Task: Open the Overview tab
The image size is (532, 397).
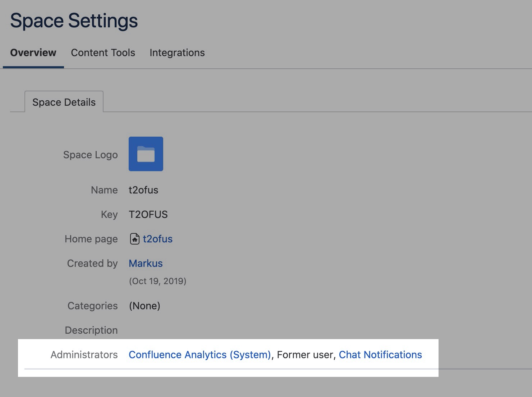Action: click(33, 53)
